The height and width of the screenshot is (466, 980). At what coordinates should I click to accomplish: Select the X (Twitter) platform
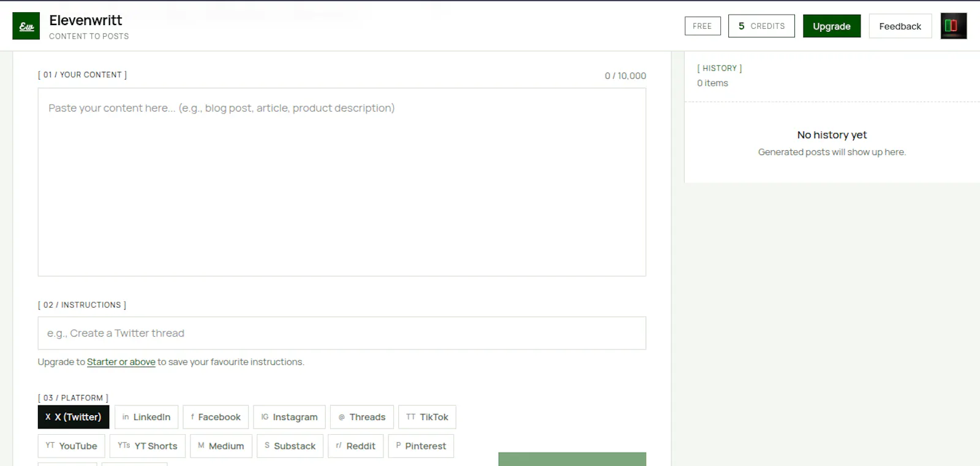(x=73, y=417)
